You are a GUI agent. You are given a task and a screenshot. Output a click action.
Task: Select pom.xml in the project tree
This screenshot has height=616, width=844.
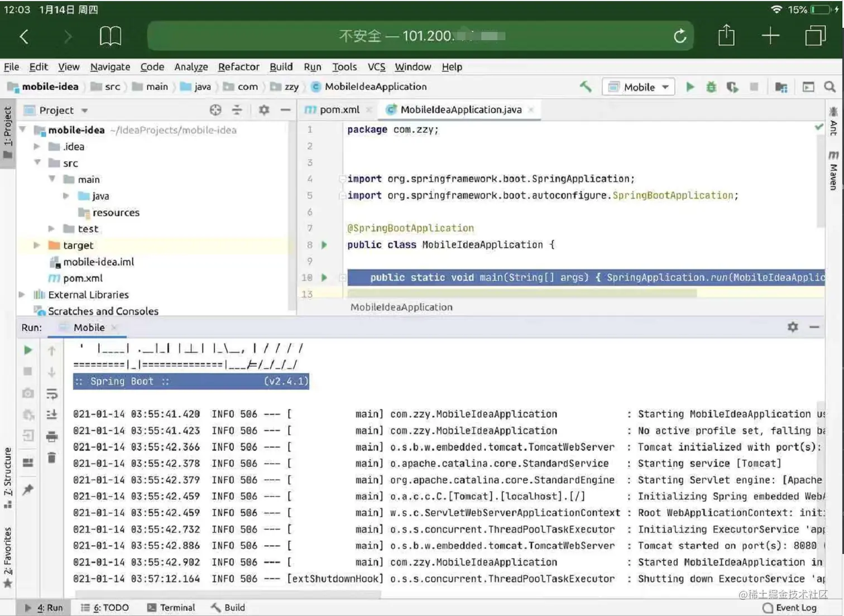click(x=75, y=278)
